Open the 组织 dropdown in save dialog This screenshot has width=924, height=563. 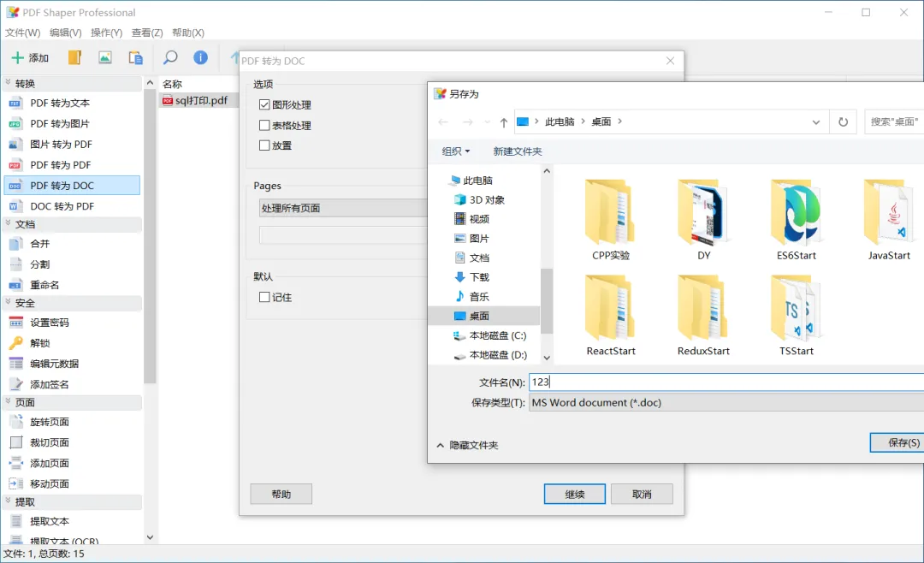[455, 151]
